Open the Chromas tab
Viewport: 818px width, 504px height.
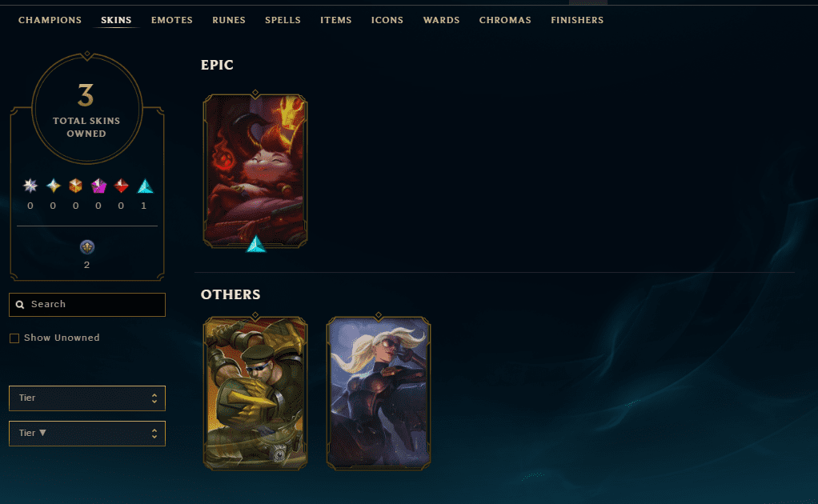coord(505,20)
